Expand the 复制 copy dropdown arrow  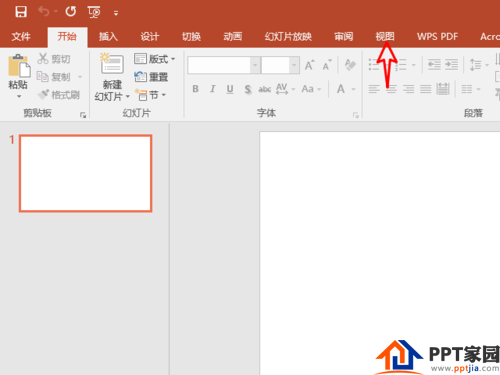[80, 77]
